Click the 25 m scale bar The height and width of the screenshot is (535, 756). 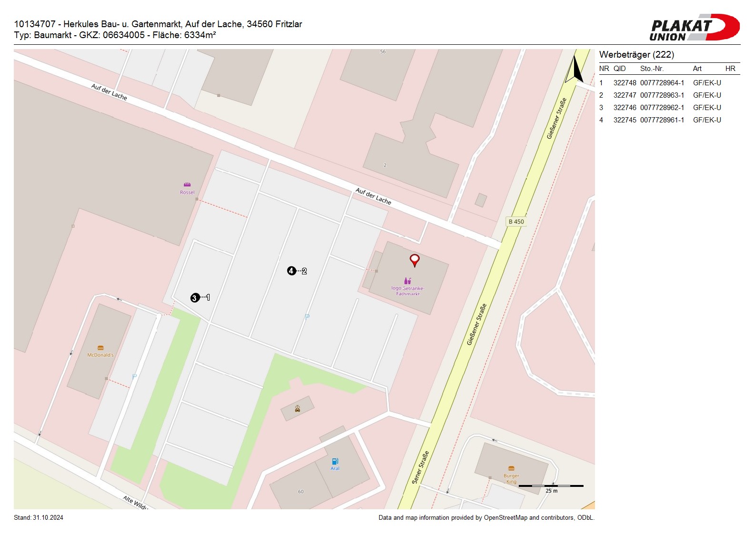tap(551, 486)
